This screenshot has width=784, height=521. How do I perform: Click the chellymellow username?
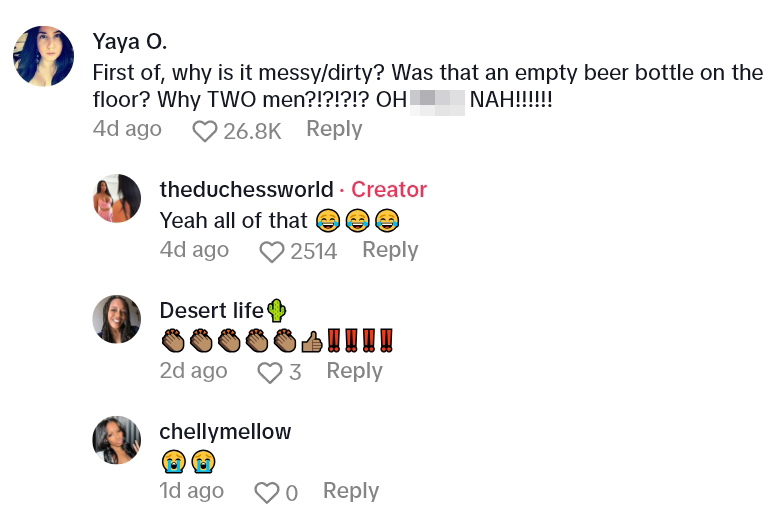pyautogui.click(x=225, y=432)
